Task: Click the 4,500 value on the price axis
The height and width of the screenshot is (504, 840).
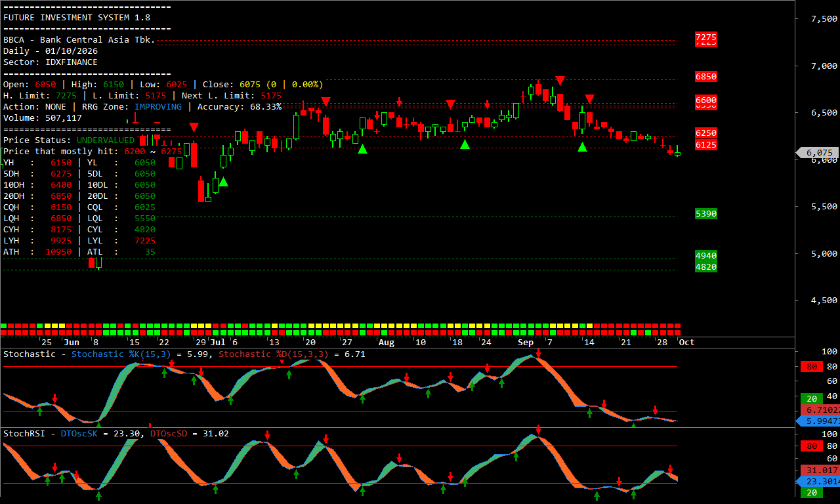Action: (x=824, y=301)
